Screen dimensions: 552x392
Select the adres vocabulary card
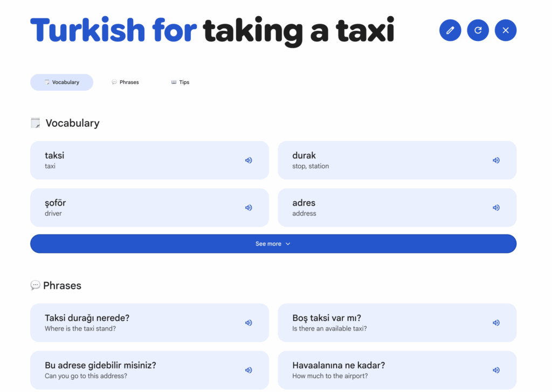(397, 208)
